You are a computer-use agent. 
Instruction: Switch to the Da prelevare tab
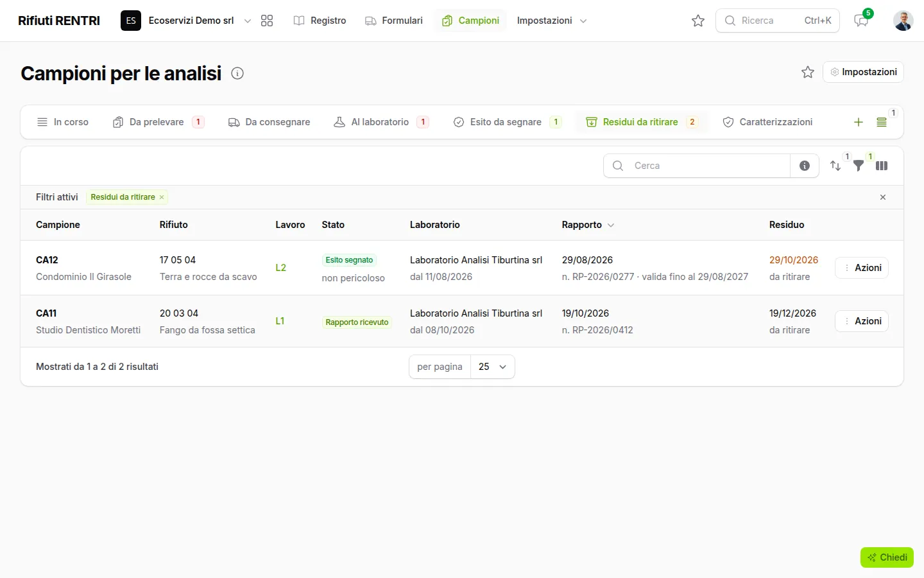pyautogui.click(x=158, y=122)
